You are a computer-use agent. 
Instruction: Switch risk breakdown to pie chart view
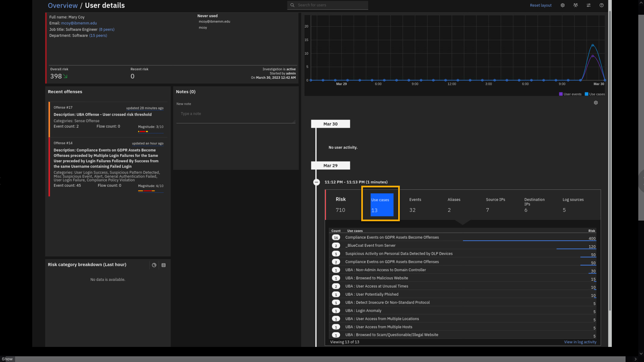click(154, 265)
